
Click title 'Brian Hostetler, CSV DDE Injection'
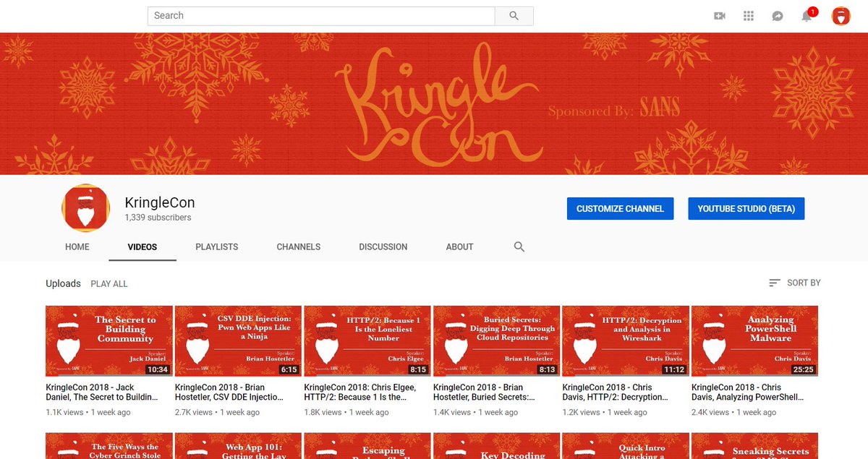[231, 392]
